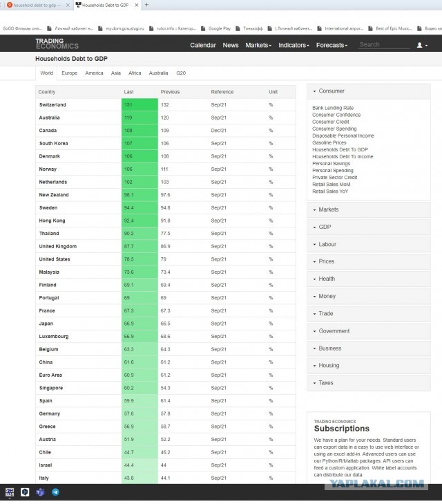Viewport: 442px width, 504px height.
Task: Open the first taskbar application icon
Action: (x=10, y=492)
